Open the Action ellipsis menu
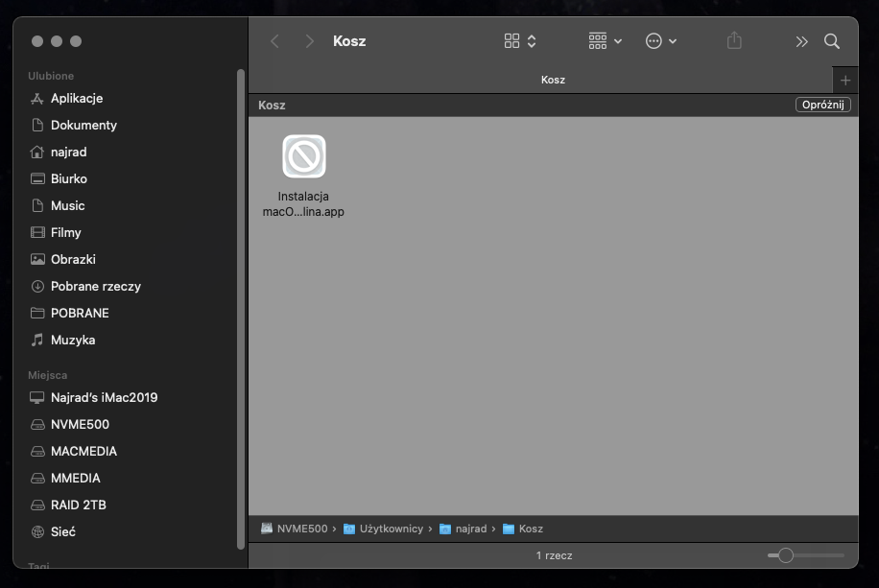The height and width of the screenshot is (588, 879). pyautogui.click(x=653, y=41)
